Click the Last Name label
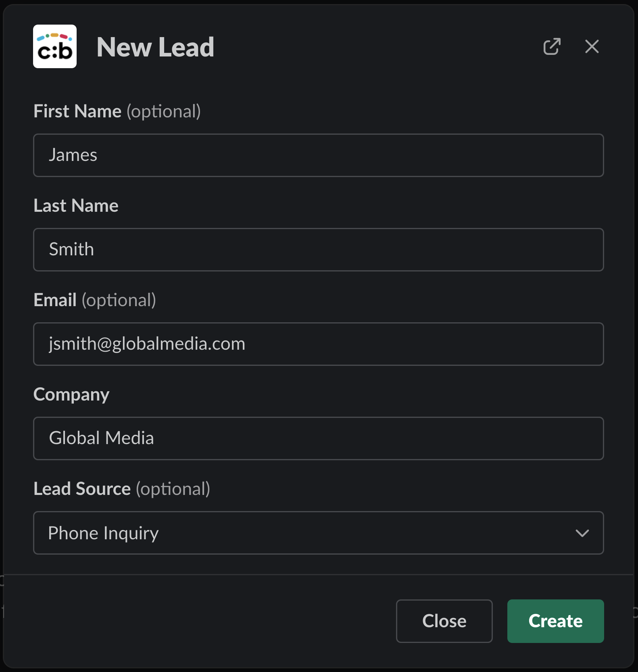The height and width of the screenshot is (672, 638). pos(76,206)
